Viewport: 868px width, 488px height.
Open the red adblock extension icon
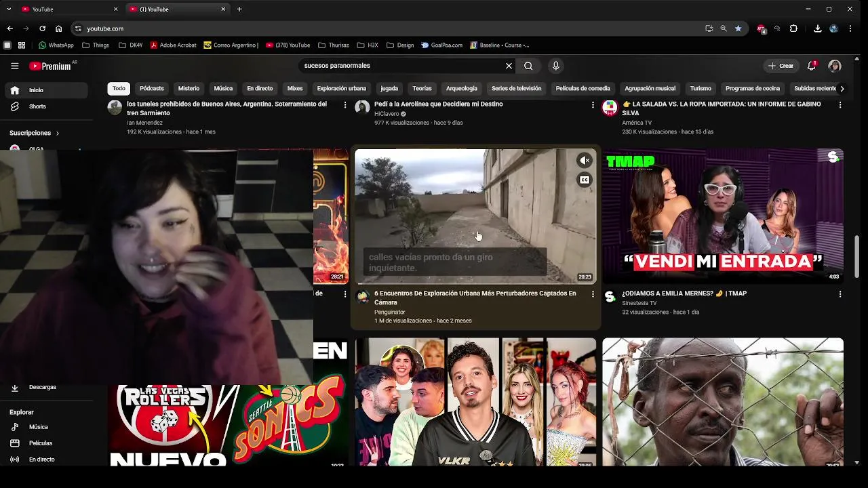762,28
